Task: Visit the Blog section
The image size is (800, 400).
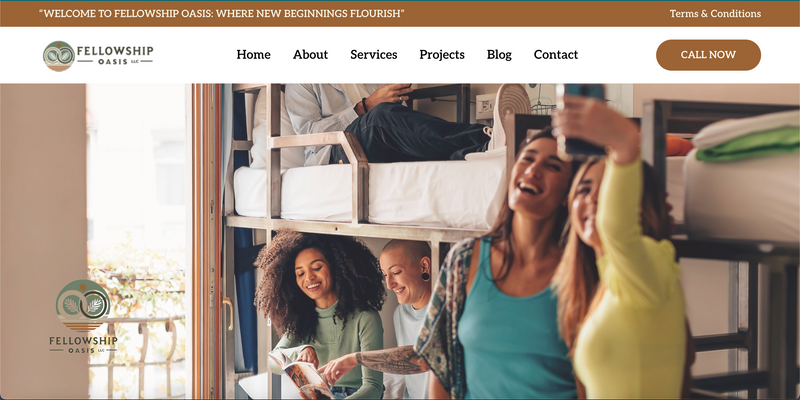Action: [x=499, y=55]
